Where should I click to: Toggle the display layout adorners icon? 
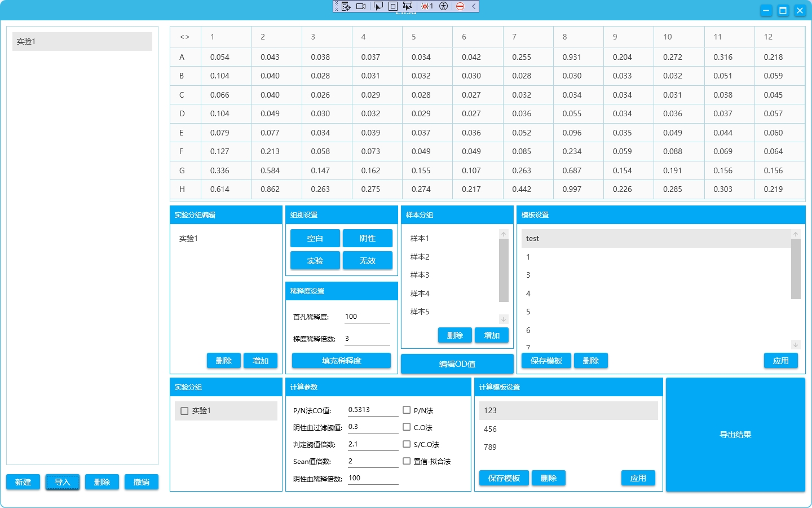coord(393,6)
